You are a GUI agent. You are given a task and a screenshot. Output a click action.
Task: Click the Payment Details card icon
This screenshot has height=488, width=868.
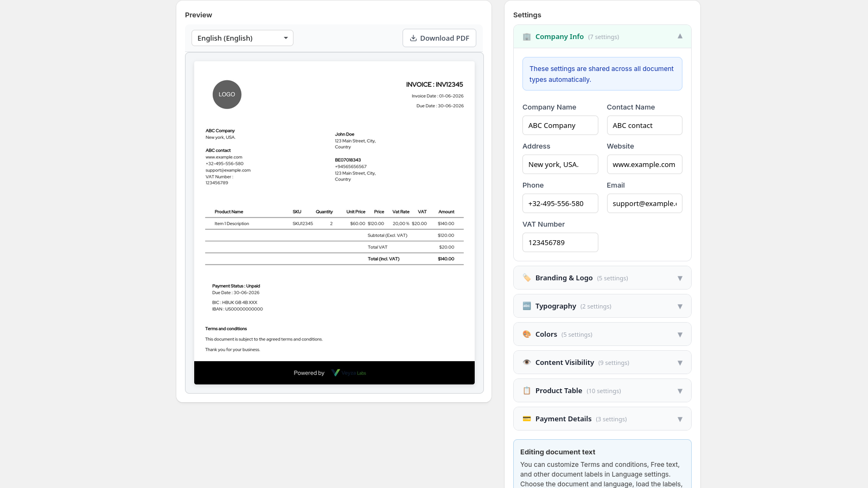click(x=527, y=419)
